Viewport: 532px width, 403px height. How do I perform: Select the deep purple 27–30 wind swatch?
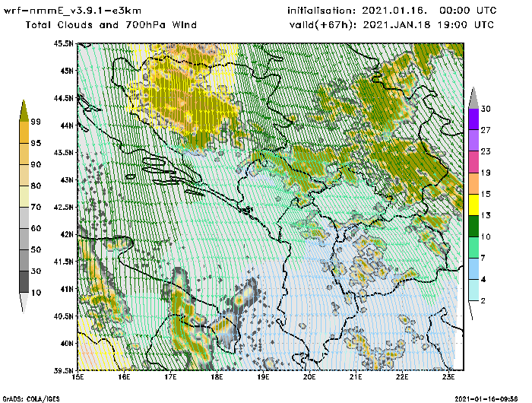point(473,119)
